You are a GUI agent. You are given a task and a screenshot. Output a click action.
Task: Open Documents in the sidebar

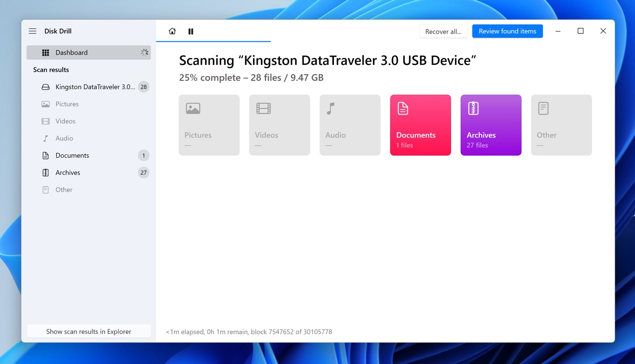click(72, 155)
